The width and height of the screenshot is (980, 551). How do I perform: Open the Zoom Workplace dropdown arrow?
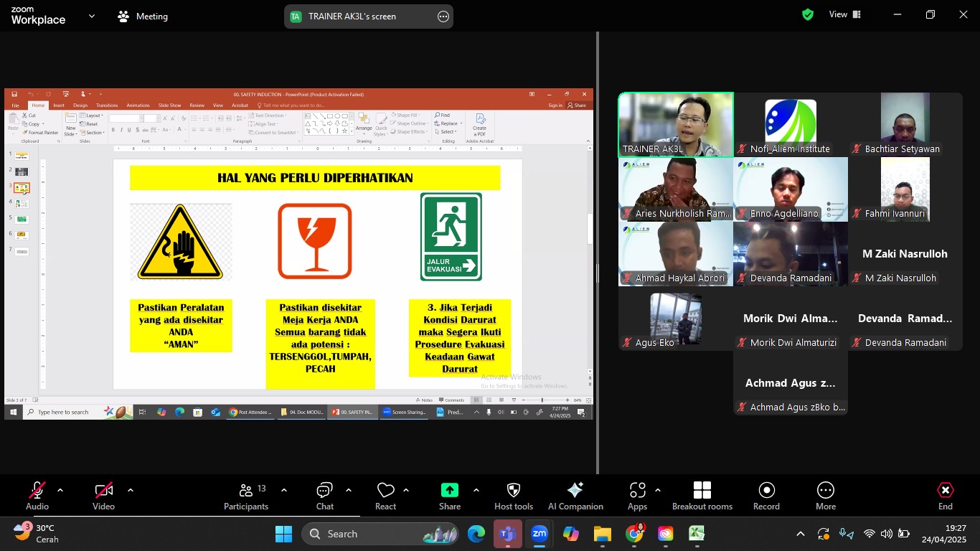[91, 16]
